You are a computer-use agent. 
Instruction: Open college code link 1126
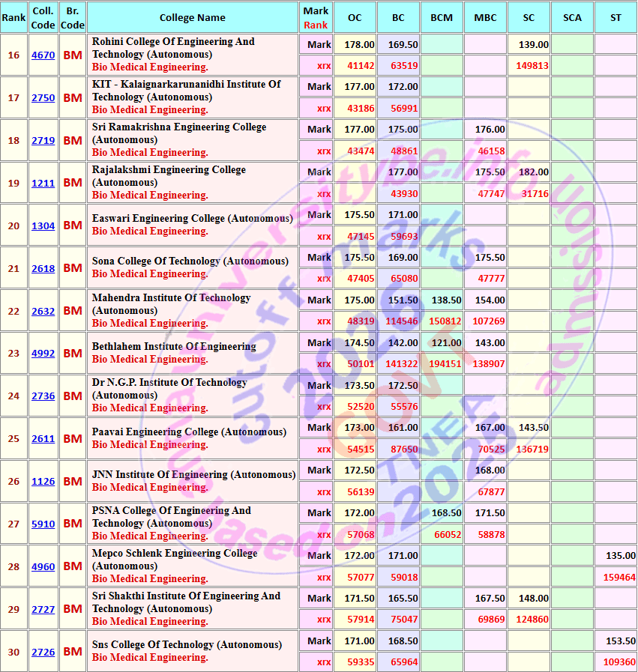coord(43,481)
